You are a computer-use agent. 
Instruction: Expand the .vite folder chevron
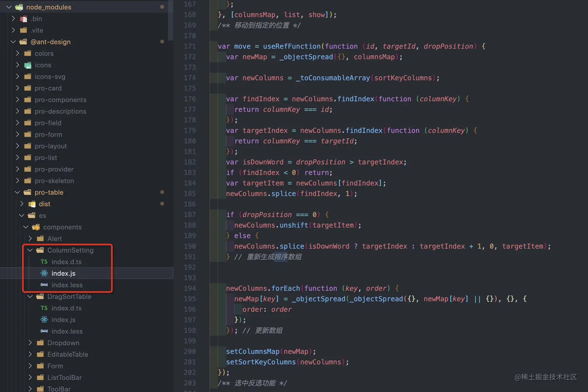[13, 30]
